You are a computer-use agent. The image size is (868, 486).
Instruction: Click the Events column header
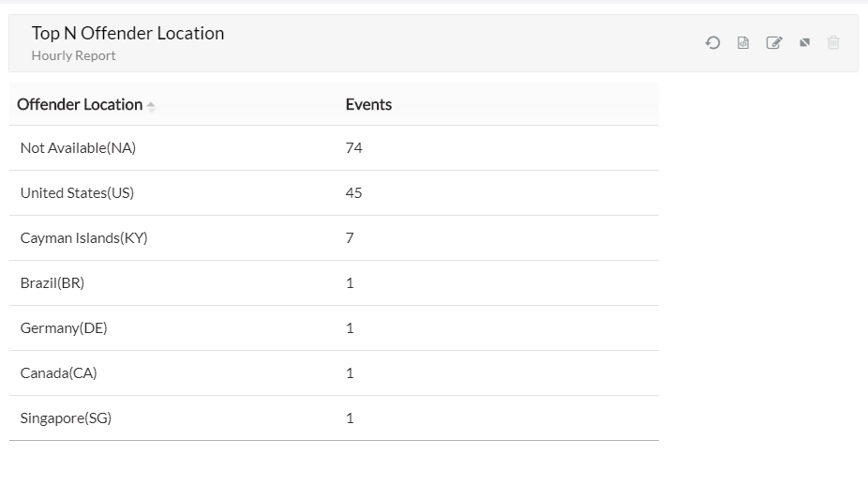[368, 104]
